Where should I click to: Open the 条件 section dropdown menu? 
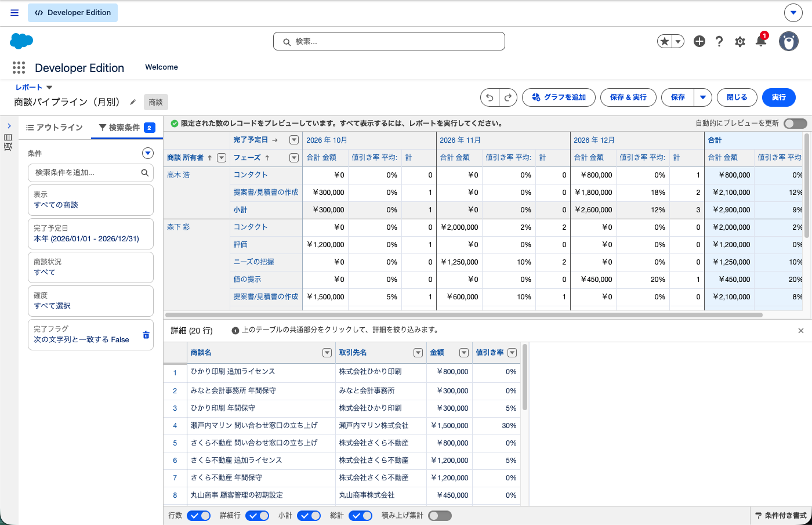tap(148, 153)
